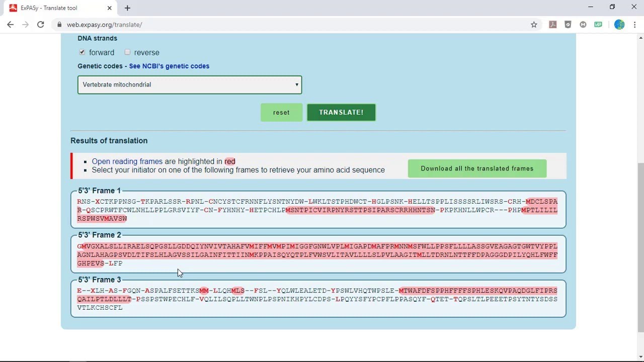Image resolution: width=644 pixels, height=362 pixels.
Task: Download all the translated frames
Action: [x=477, y=168]
